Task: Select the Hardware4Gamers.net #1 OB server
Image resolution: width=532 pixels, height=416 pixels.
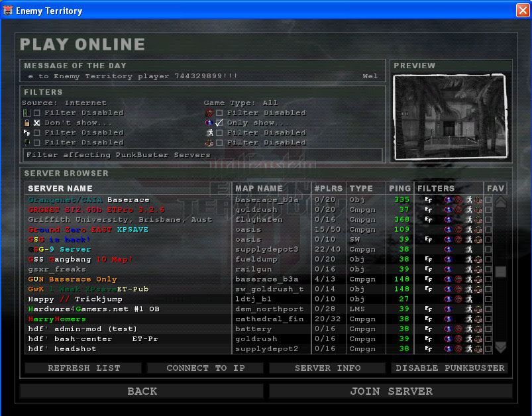Action: (x=93, y=309)
